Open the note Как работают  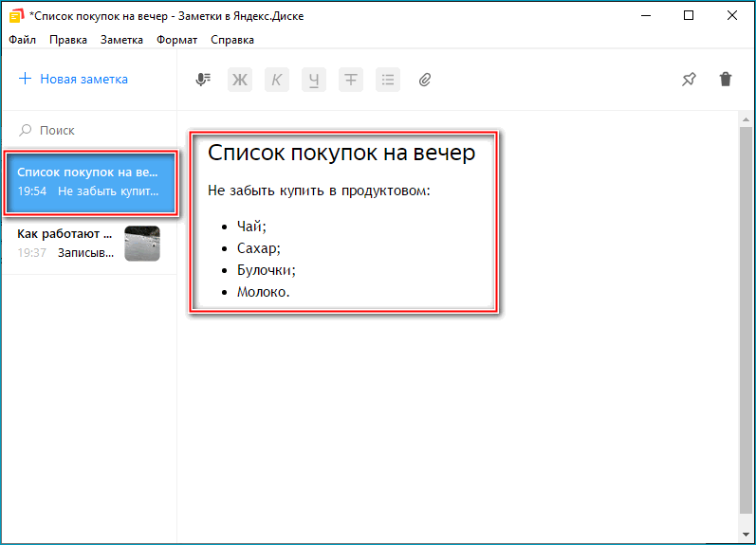90,244
